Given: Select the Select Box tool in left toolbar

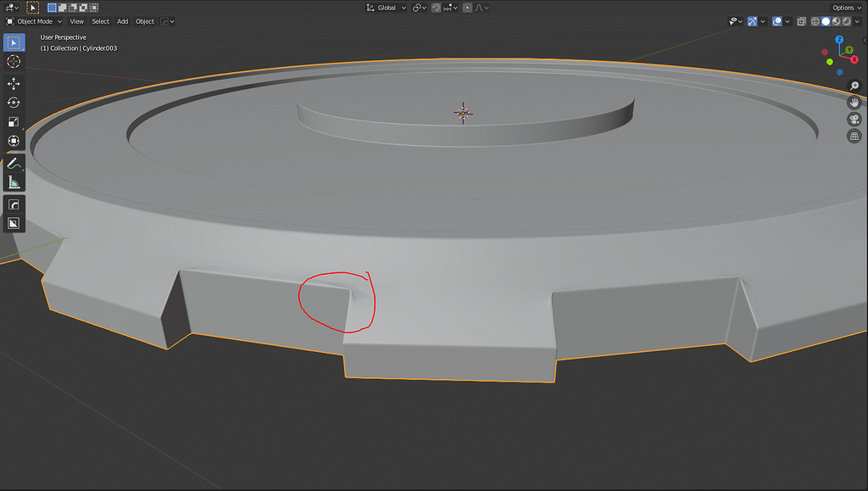Looking at the screenshot, I should (x=14, y=42).
